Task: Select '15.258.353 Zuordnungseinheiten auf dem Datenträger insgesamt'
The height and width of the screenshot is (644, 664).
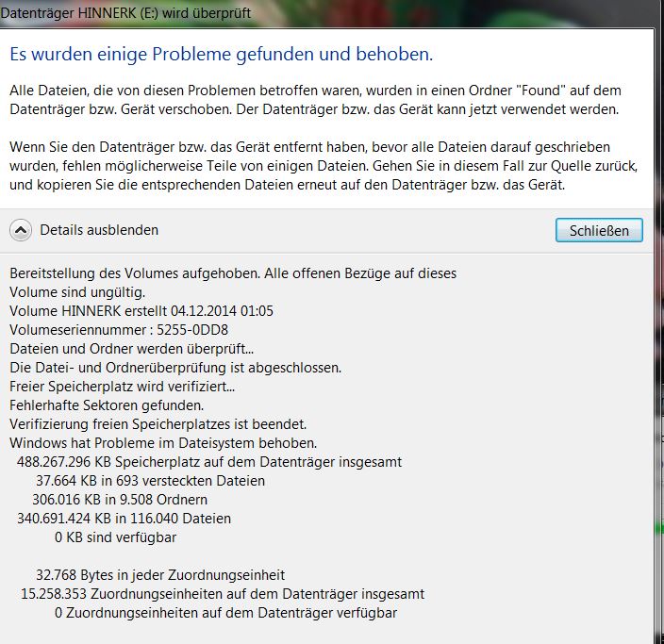Action: (x=223, y=594)
